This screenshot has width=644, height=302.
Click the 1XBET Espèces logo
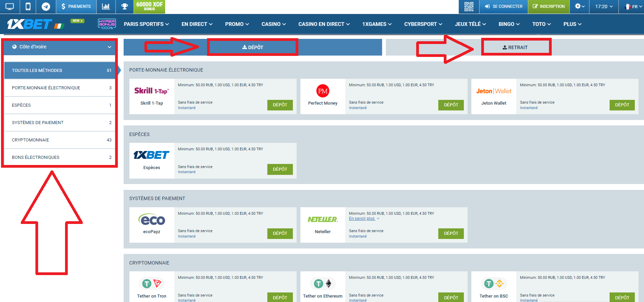point(152,155)
